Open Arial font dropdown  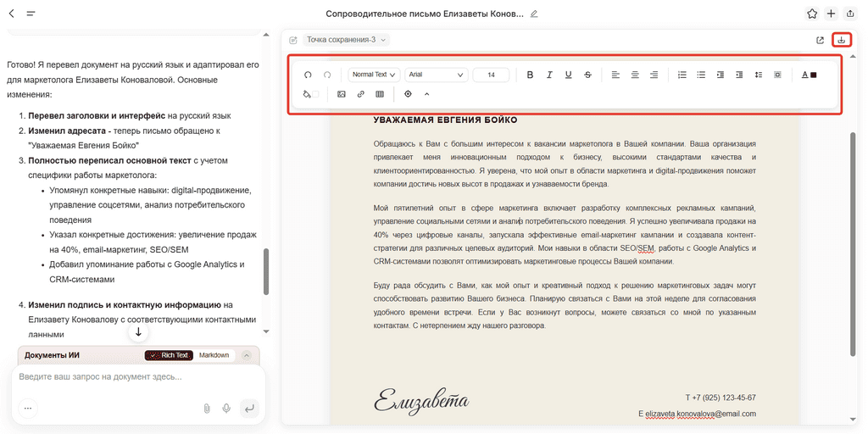tap(437, 75)
